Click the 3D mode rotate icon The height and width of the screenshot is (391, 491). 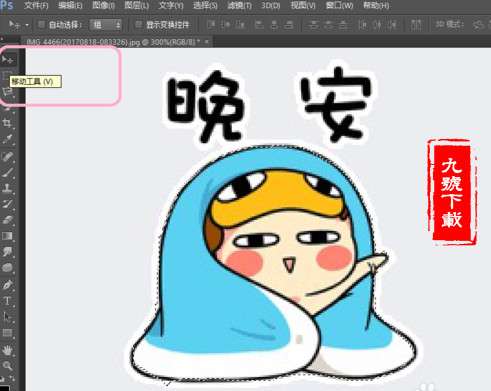click(x=478, y=25)
